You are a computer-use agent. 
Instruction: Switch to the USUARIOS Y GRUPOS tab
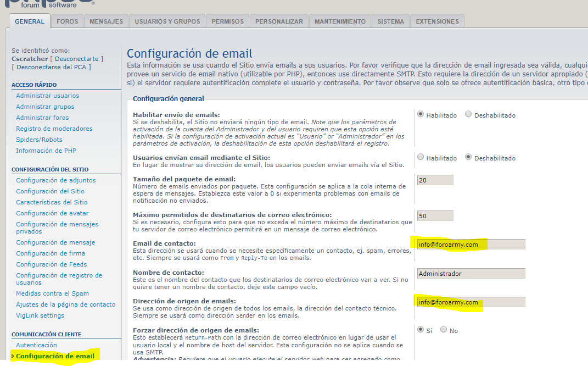(x=167, y=21)
